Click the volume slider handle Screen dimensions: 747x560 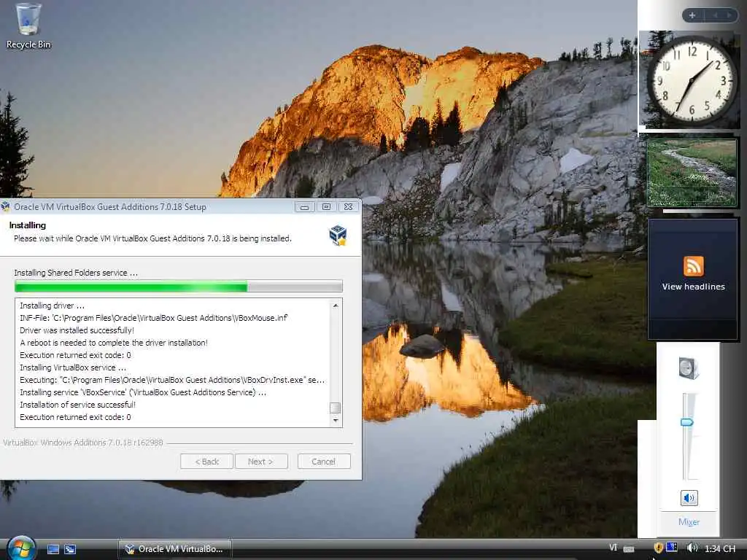(686, 422)
